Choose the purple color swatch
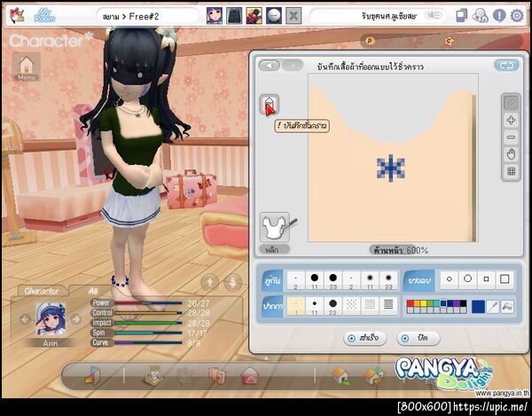This screenshot has width=532, height=416. [x=457, y=303]
